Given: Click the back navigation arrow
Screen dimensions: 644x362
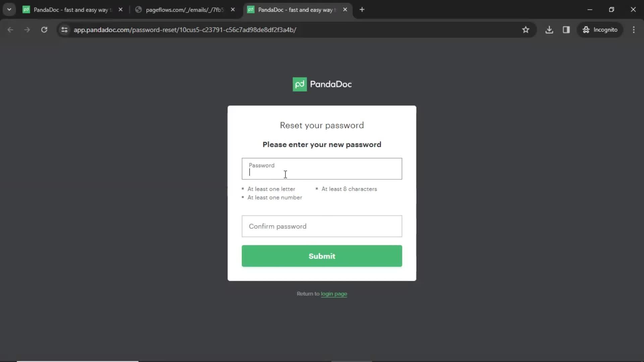Looking at the screenshot, I should tap(10, 29).
